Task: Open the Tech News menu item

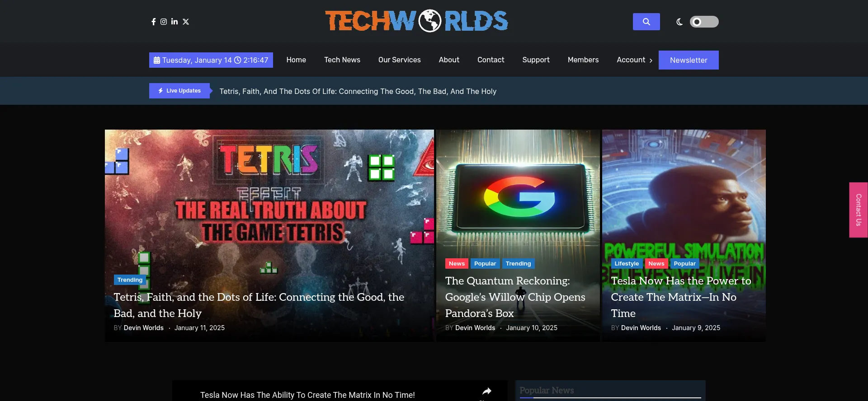Action: coord(342,60)
